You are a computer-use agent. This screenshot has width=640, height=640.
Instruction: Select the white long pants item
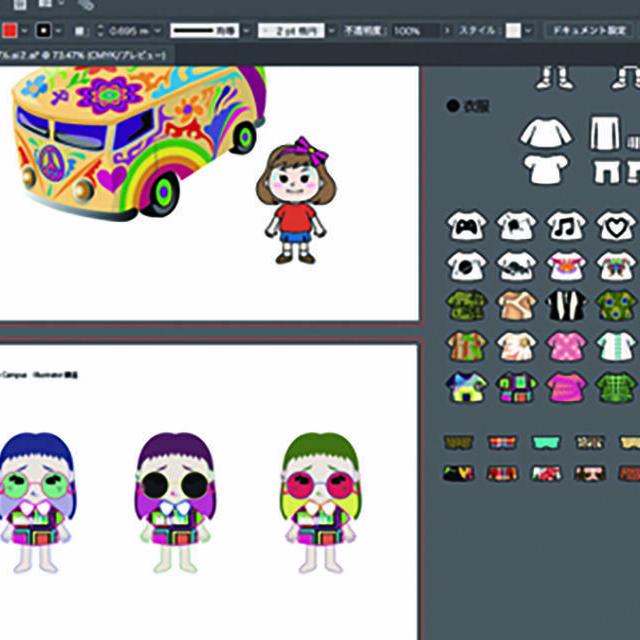tap(605, 133)
